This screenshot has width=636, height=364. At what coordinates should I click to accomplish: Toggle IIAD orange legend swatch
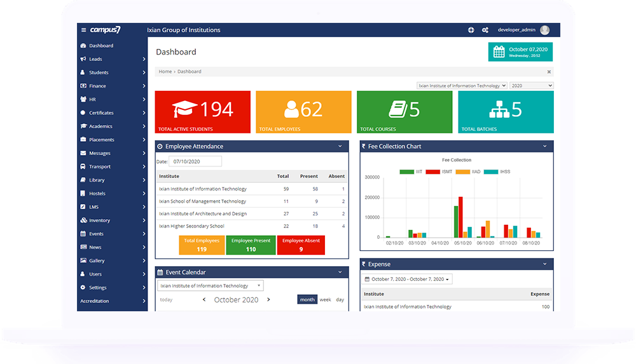pos(463,172)
